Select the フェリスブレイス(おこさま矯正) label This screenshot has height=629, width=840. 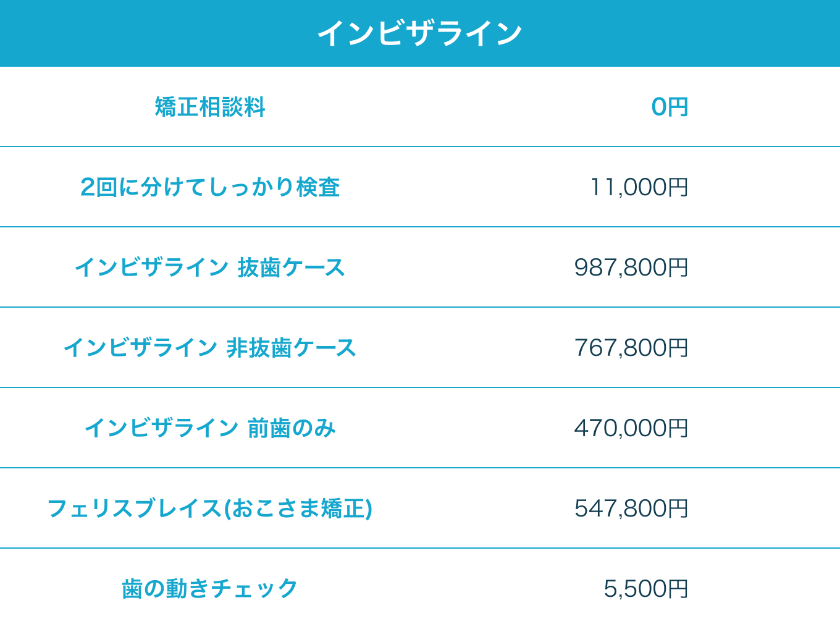[210, 509]
